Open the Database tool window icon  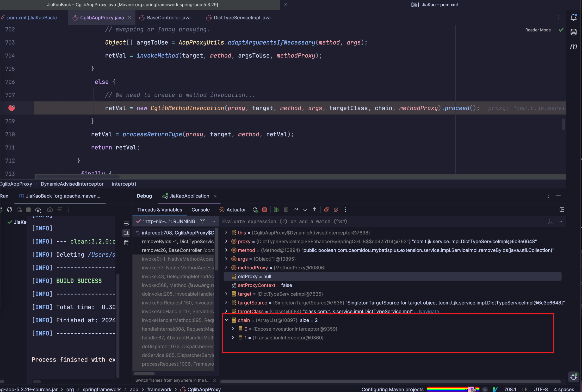click(573, 32)
